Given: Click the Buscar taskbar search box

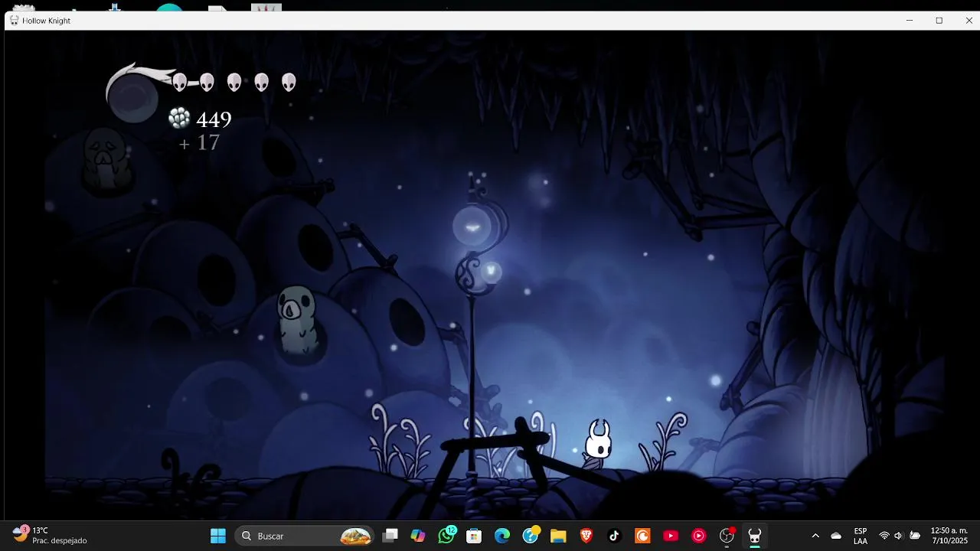Looking at the screenshot, I should (x=305, y=536).
